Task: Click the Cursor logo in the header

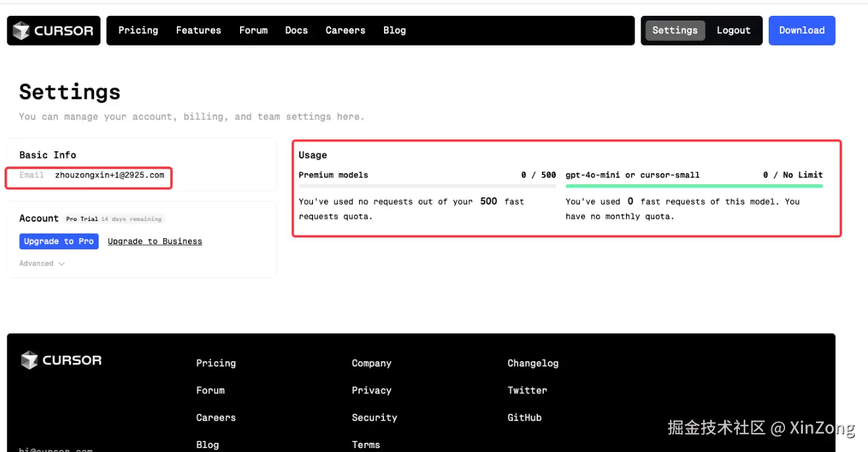Action: 54,30
